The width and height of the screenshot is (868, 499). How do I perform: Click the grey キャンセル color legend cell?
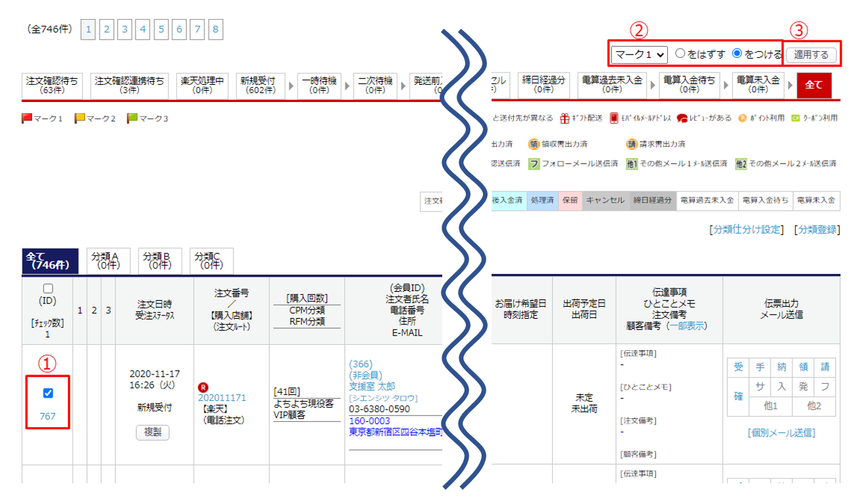(605, 200)
